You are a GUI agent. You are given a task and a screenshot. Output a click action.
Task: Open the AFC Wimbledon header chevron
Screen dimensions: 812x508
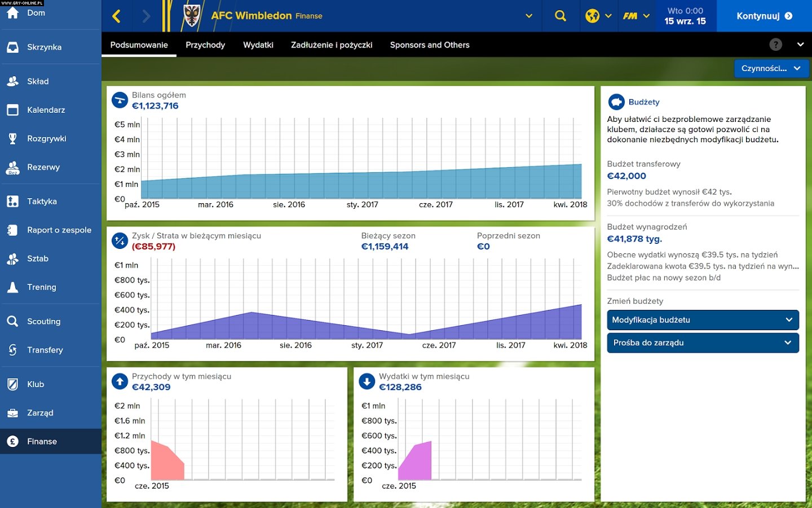[x=528, y=16]
